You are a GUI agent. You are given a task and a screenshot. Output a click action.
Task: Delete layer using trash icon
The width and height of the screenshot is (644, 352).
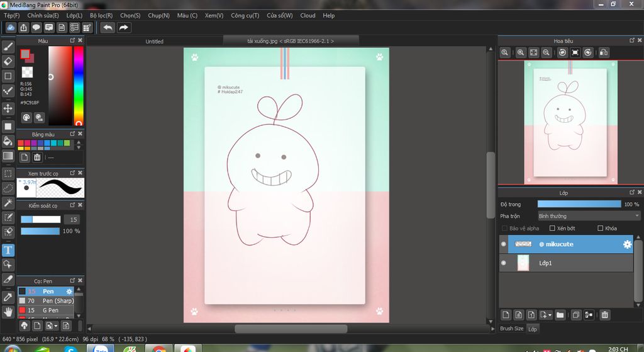[605, 314]
